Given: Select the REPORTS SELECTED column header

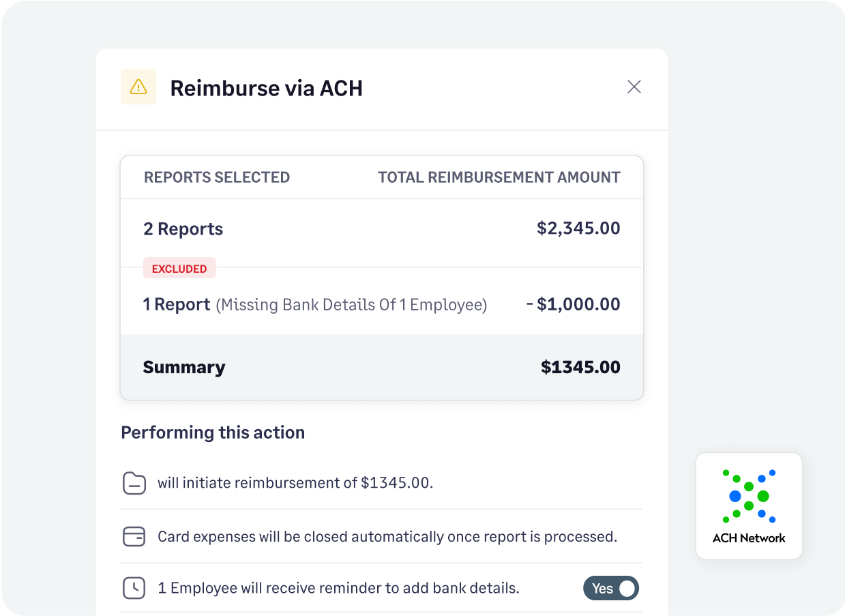Looking at the screenshot, I should point(217,177).
